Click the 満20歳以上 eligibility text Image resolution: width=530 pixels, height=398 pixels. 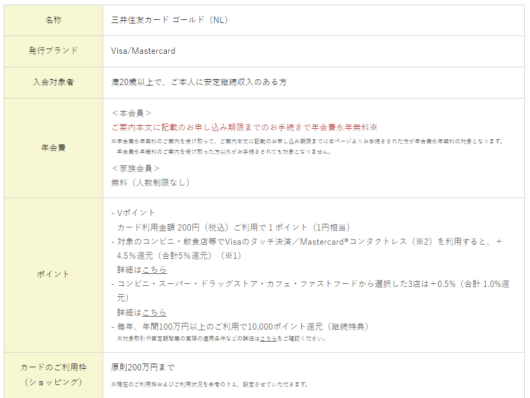tap(199, 82)
